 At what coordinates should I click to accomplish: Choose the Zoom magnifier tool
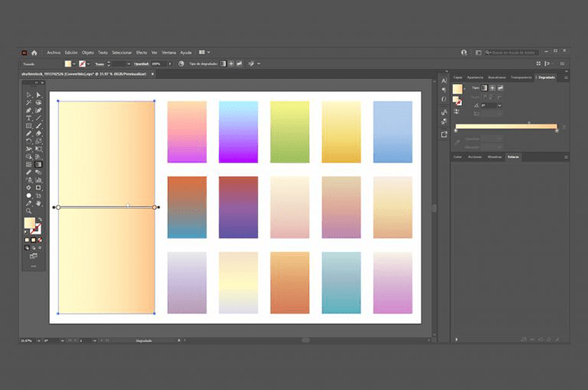pyautogui.click(x=29, y=211)
